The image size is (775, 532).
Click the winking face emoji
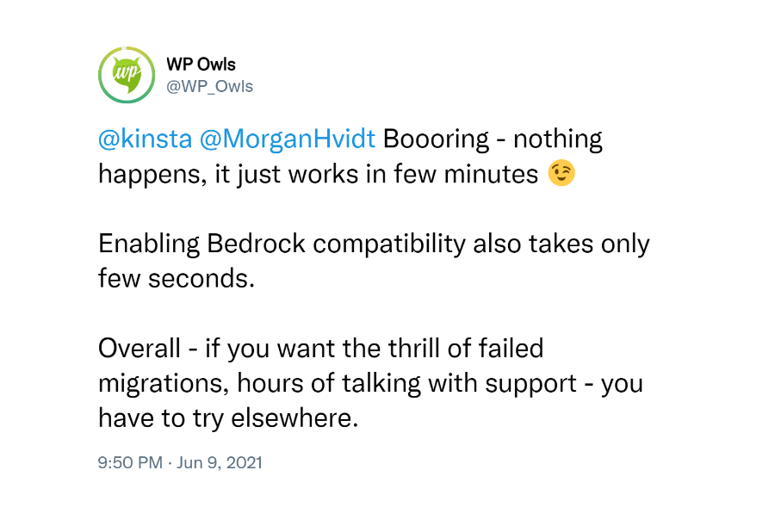[561, 173]
